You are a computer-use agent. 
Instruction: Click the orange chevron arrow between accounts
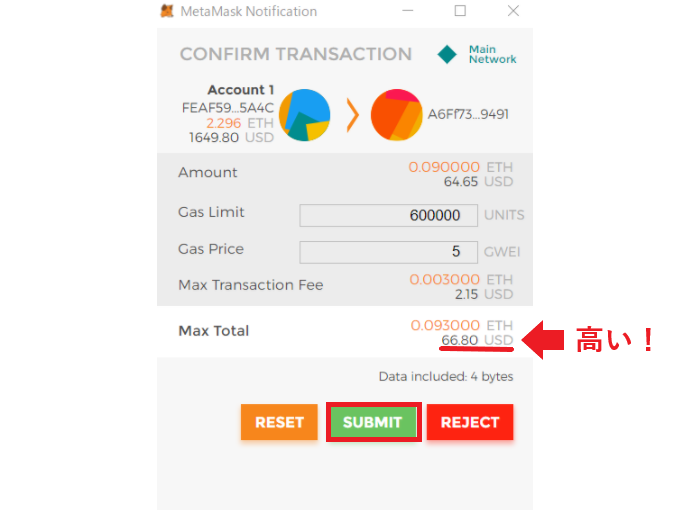click(x=352, y=115)
